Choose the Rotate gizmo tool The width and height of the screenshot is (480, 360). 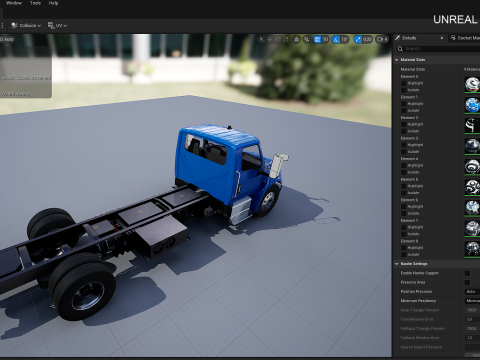click(x=278, y=39)
